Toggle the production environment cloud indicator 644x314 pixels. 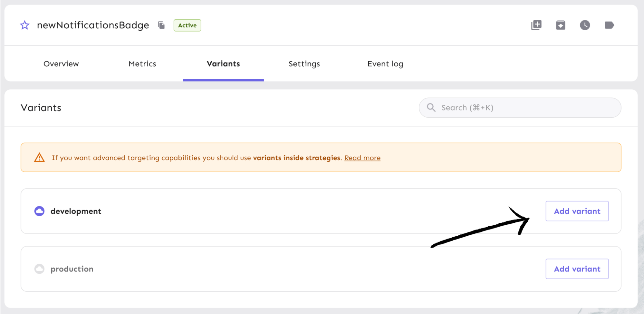click(x=39, y=269)
